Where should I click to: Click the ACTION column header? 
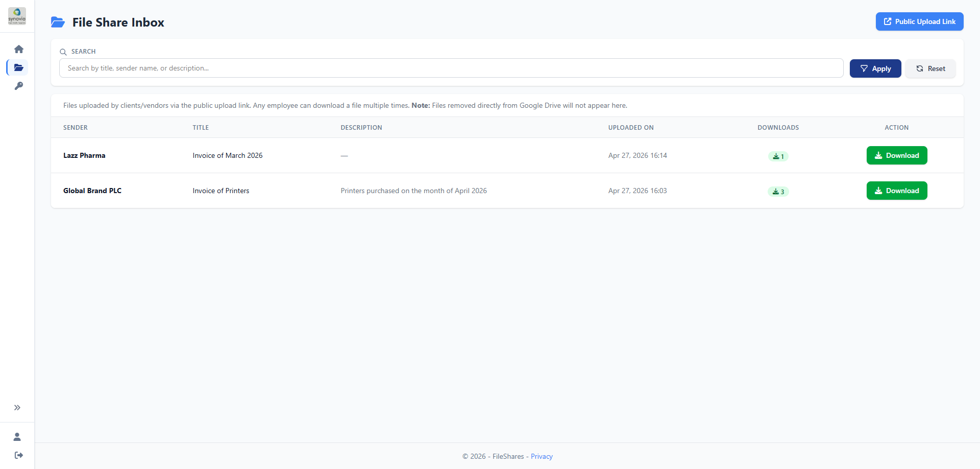(x=897, y=128)
